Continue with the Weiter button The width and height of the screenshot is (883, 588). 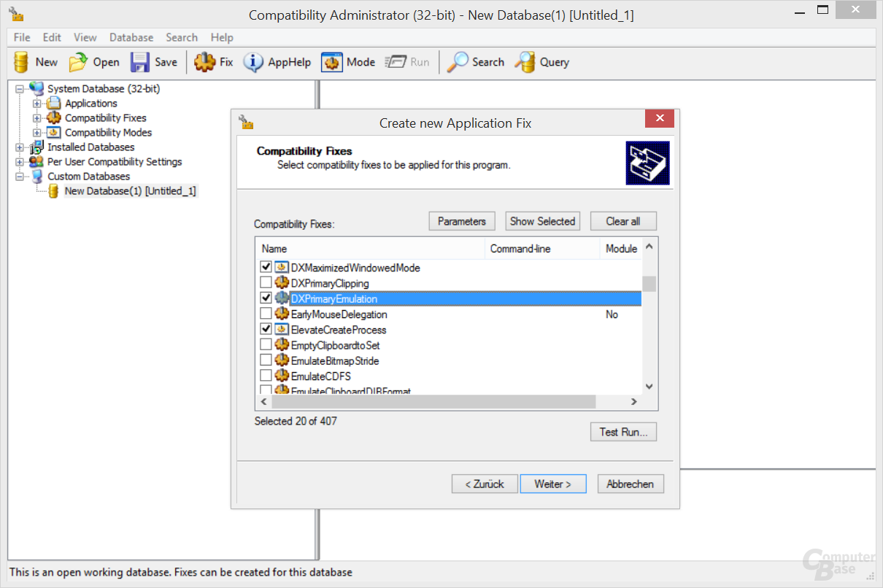click(553, 484)
